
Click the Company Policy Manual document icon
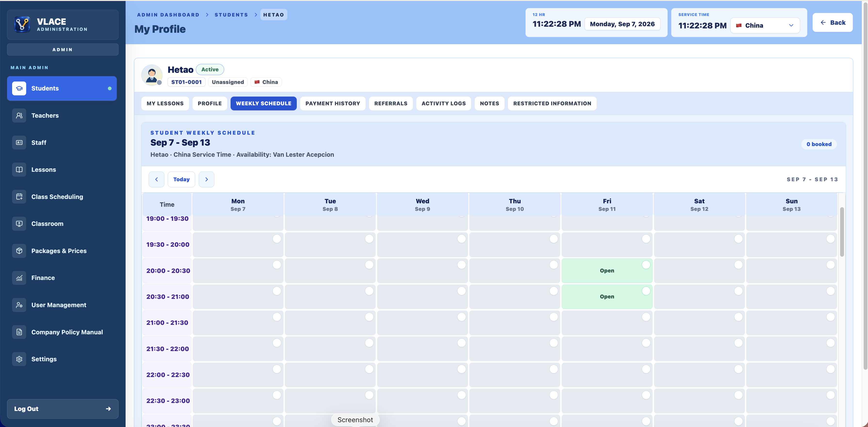click(x=19, y=332)
